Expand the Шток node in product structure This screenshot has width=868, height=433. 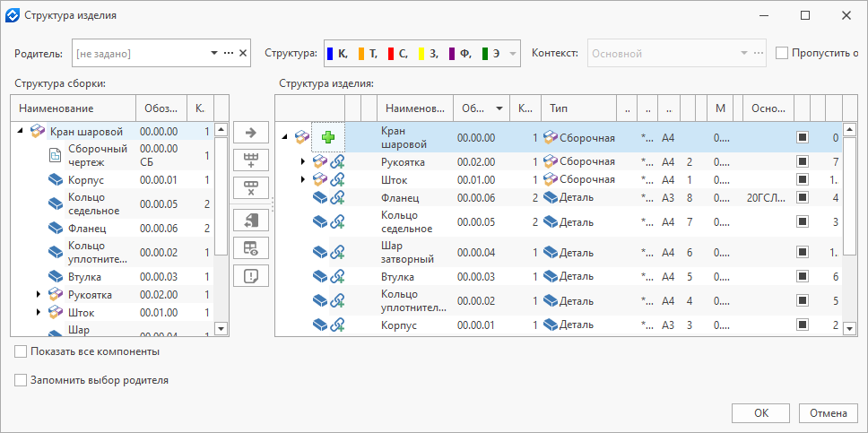click(x=302, y=180)
